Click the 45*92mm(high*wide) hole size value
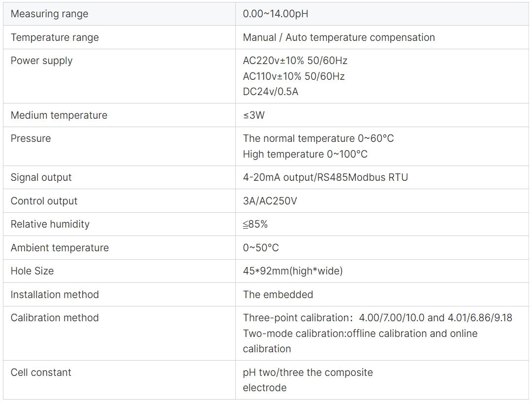Viewport: 532px width, 404px height. [x=293, y=271]
